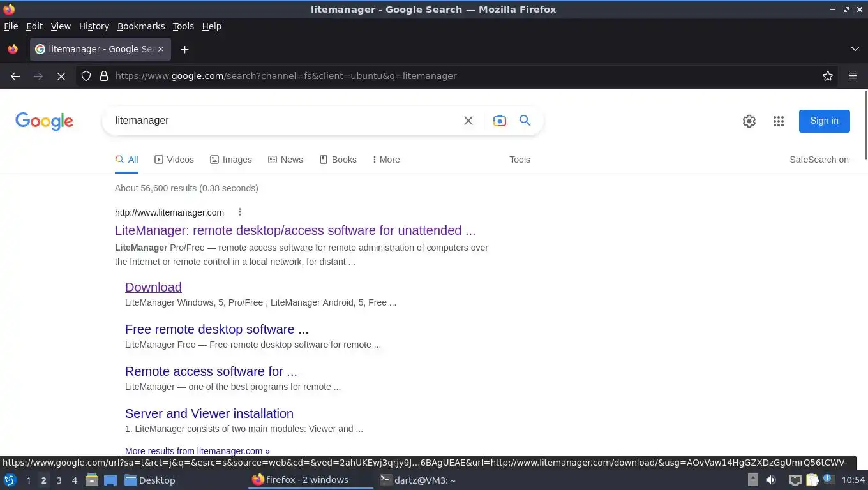Open Free remote desktop software sitelink
This screenshot has height=490, width=868.
[x=216, y=329]
